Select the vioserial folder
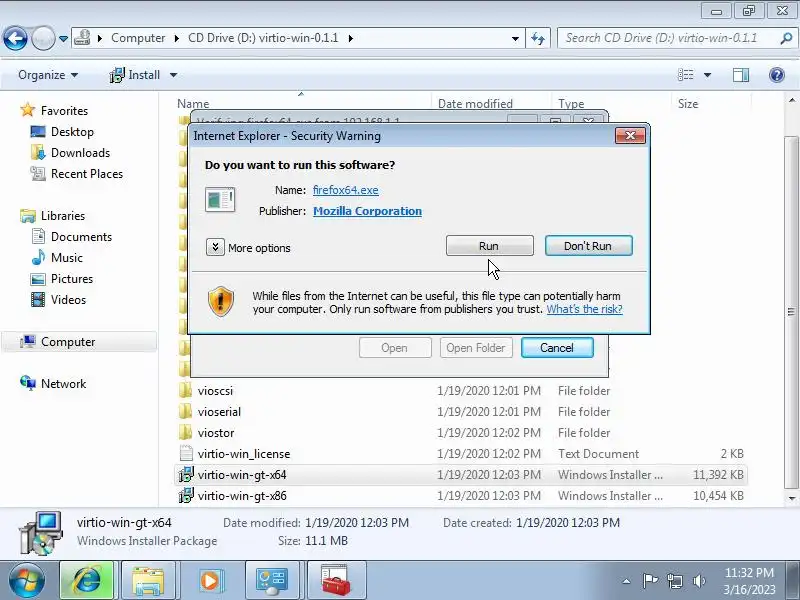800x600 pixels. pos(219,412)
